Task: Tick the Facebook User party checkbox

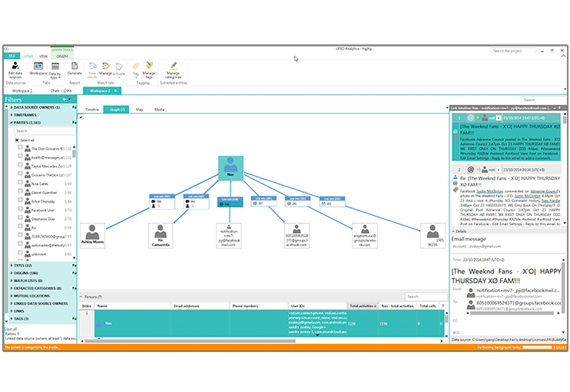Action: click(x=21, y=210)
